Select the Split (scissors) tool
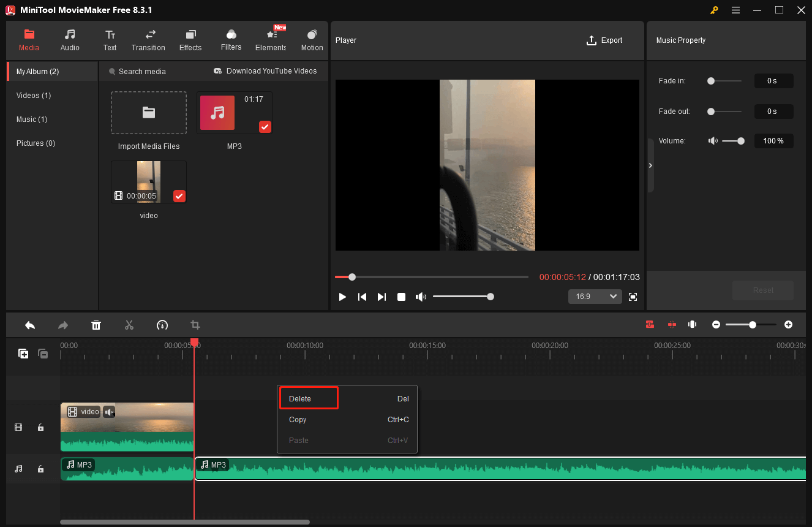Image resolution: width=812 pixels, height=527 pixels. pos(129,325)
